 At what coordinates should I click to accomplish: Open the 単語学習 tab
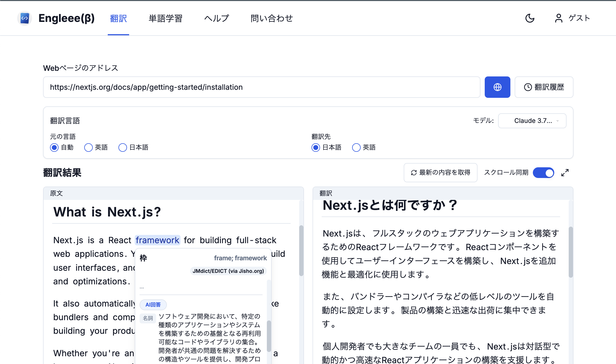pos(165,18)
